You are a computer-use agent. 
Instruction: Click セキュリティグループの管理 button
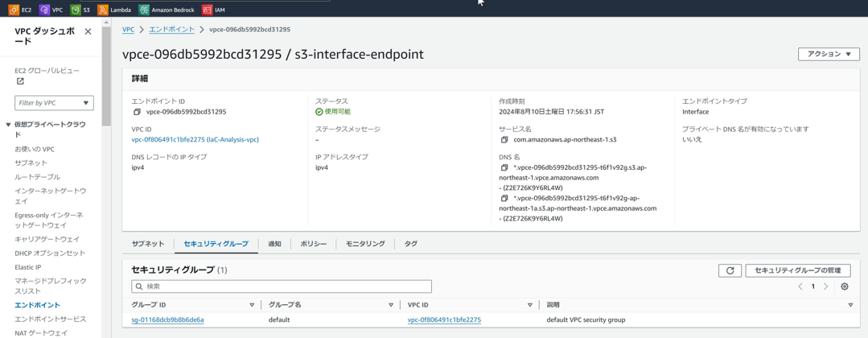(798, 270)
